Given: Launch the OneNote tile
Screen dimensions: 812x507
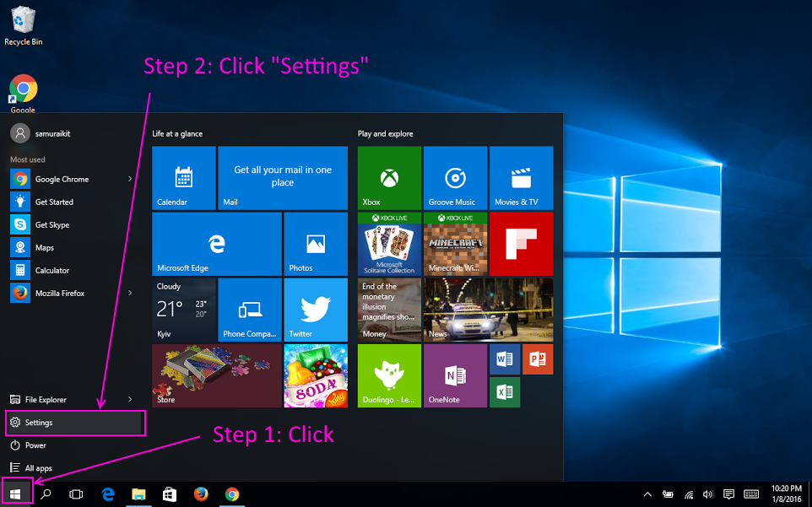Looking at the screenshot, I should tap(454, 375).
